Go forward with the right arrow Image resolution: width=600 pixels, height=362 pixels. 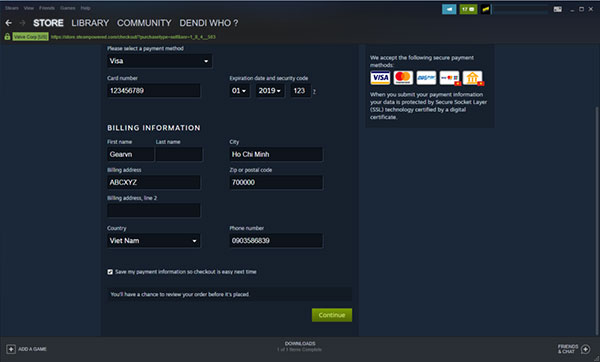coord(22,23)
